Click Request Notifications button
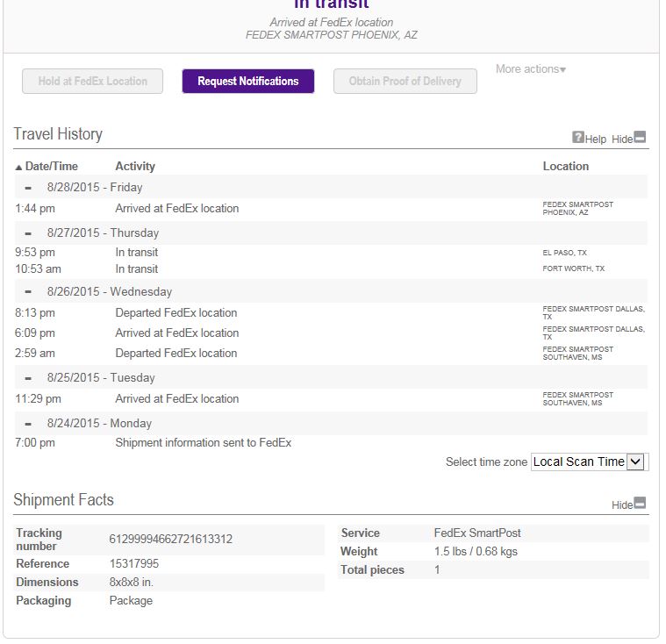This screenshot has width=666, height=644. [x=247, y=82]
